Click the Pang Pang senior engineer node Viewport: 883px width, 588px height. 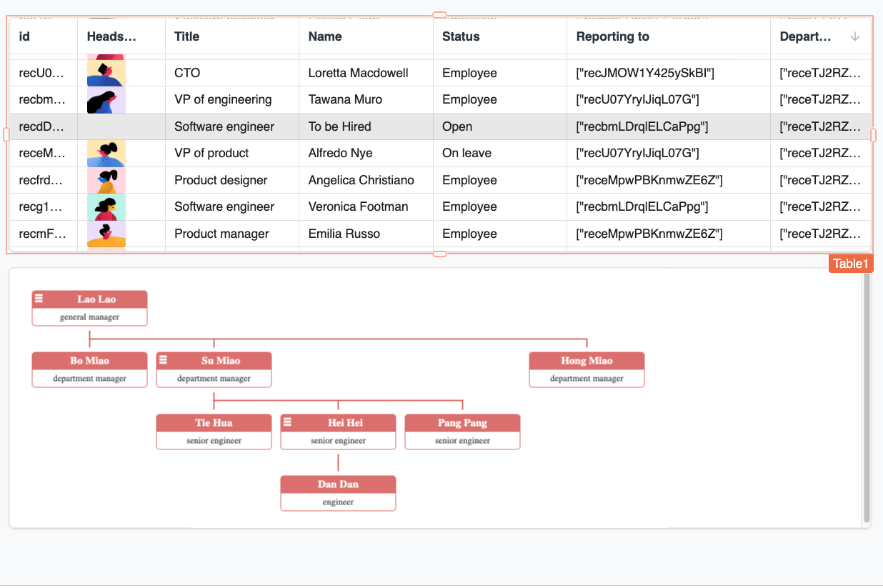(462, 432)
